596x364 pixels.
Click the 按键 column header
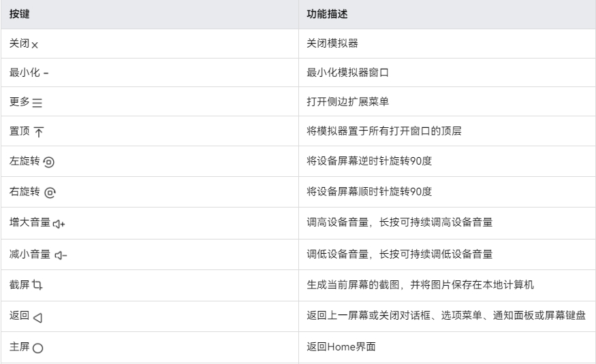(x=19, y=14)
